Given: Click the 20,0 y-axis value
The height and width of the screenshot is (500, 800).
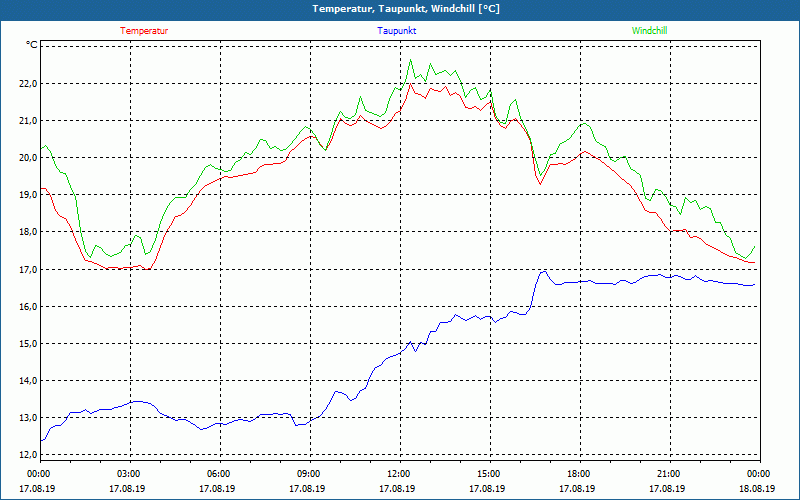Looking at the screenshot, I should tap(28, 158).
